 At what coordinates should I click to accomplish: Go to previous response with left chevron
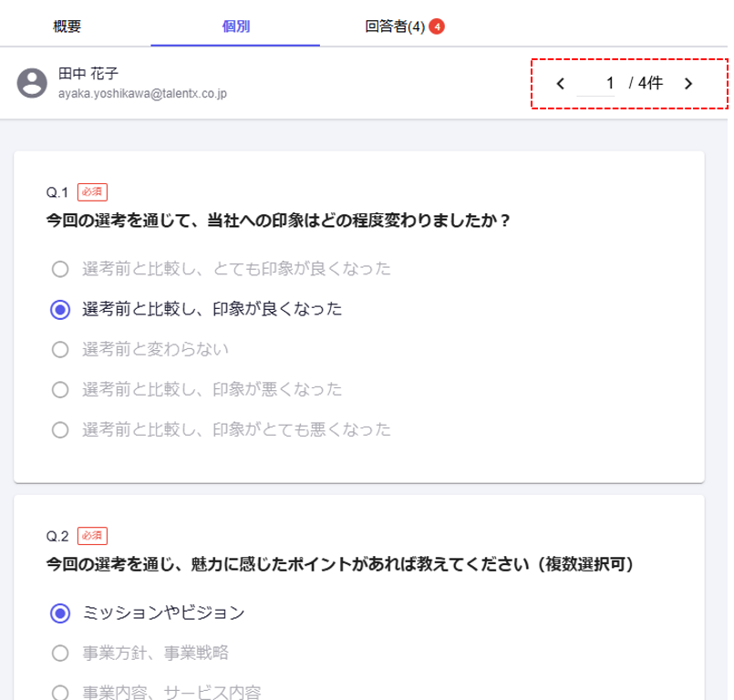(x=561, y=84)
